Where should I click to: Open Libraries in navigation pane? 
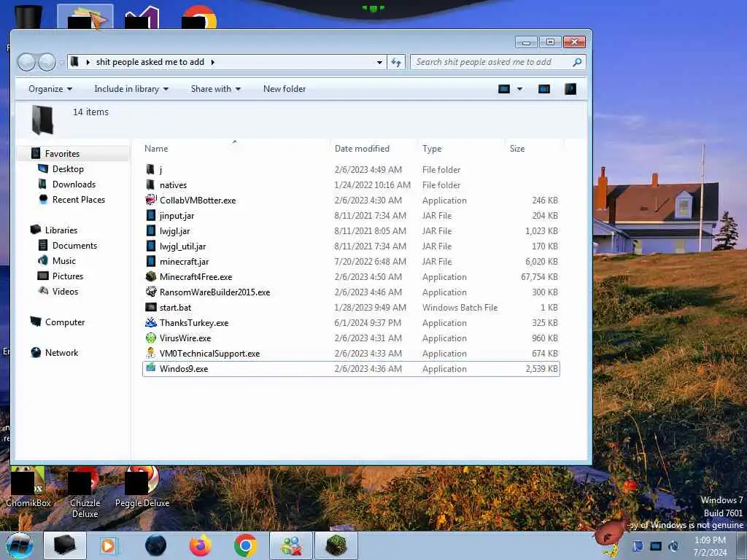[x=61, y=230]
